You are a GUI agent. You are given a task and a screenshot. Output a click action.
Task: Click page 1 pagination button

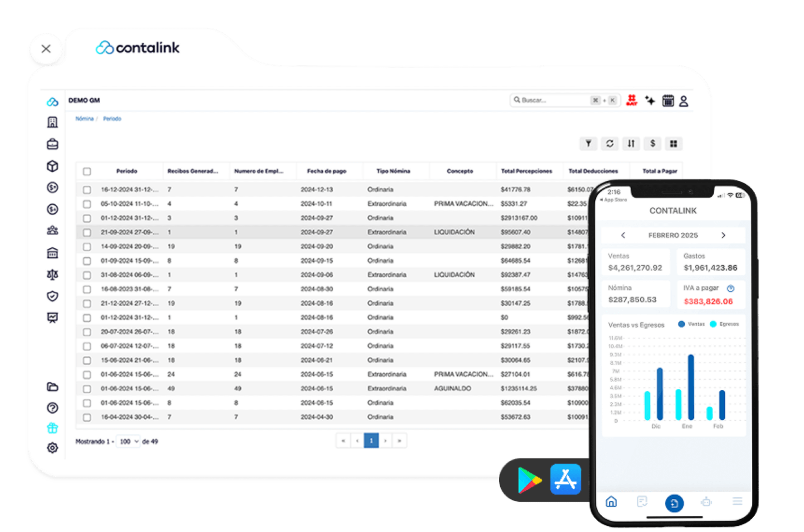pyautogui.click(x=371, y=440)
